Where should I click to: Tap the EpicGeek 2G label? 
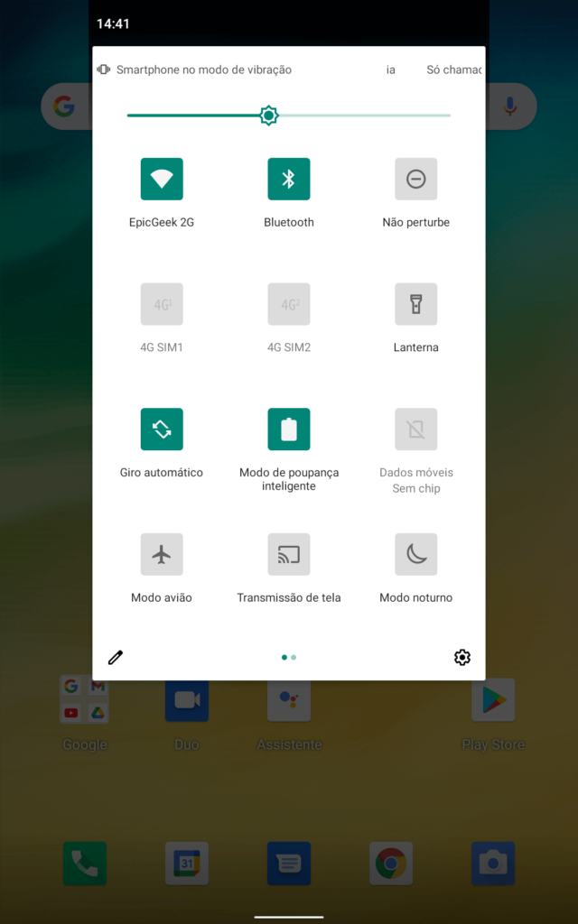(162, 222)
